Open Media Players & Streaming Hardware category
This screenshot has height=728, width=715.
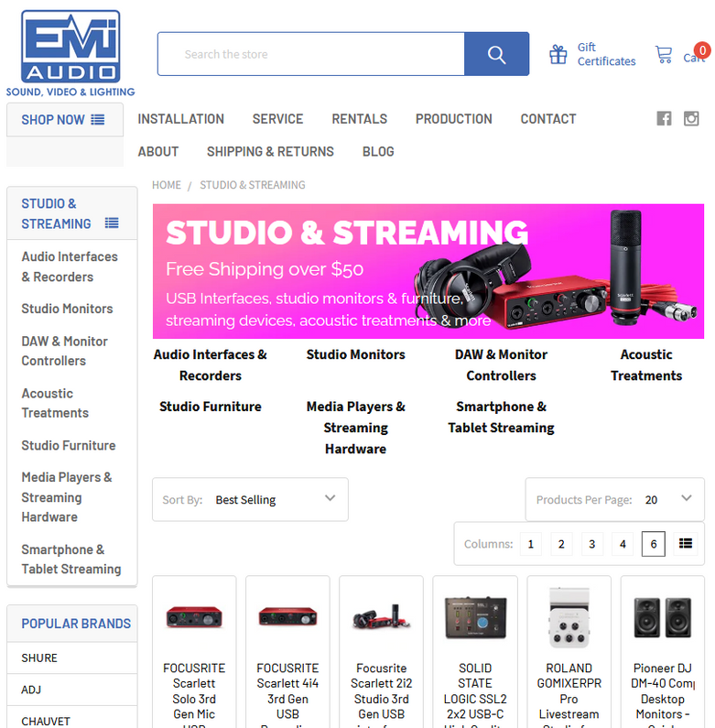355,428
